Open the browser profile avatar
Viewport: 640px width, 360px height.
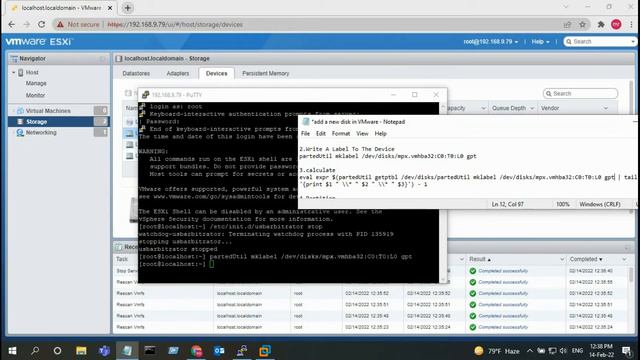click(616, 24)
